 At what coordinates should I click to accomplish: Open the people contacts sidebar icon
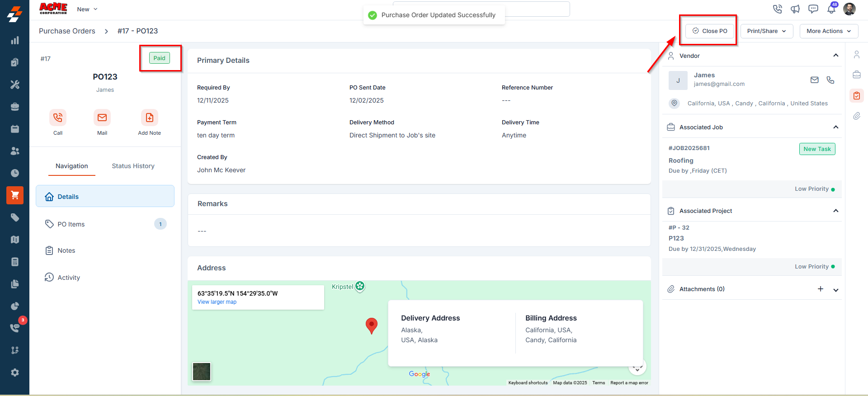pos(15,151)
